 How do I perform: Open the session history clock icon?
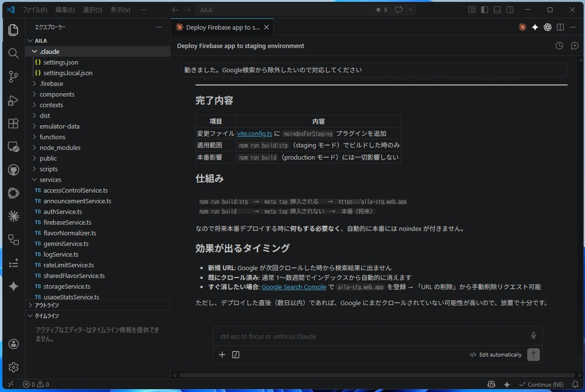(x=559, y=46)
